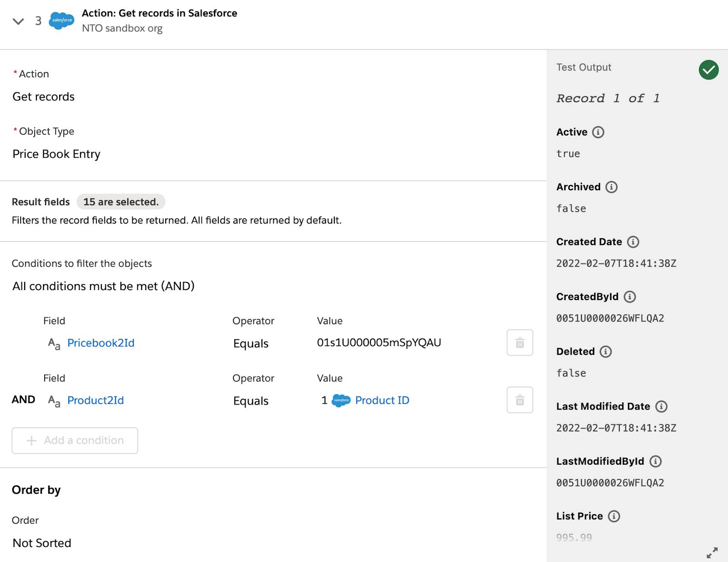Open the Order dropdown showing 'Not Sorted'
728x562 pixels.
pyautogui.click(x=42, y=543)
